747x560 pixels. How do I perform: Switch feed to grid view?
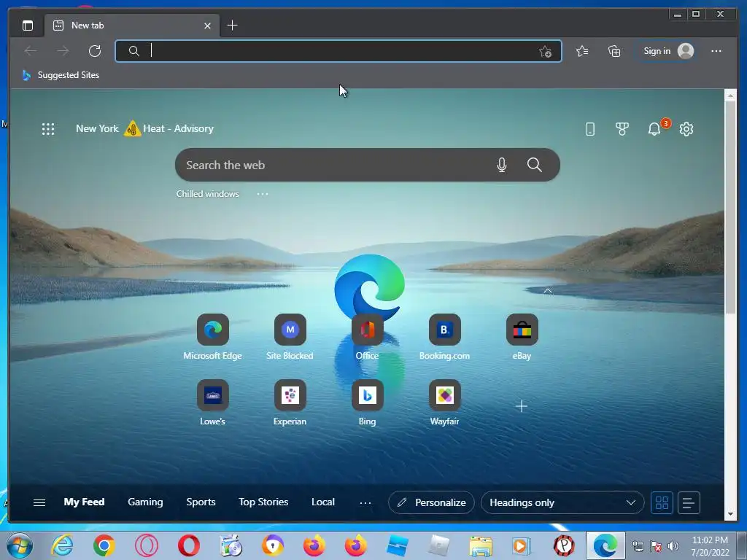coord(662,502)
